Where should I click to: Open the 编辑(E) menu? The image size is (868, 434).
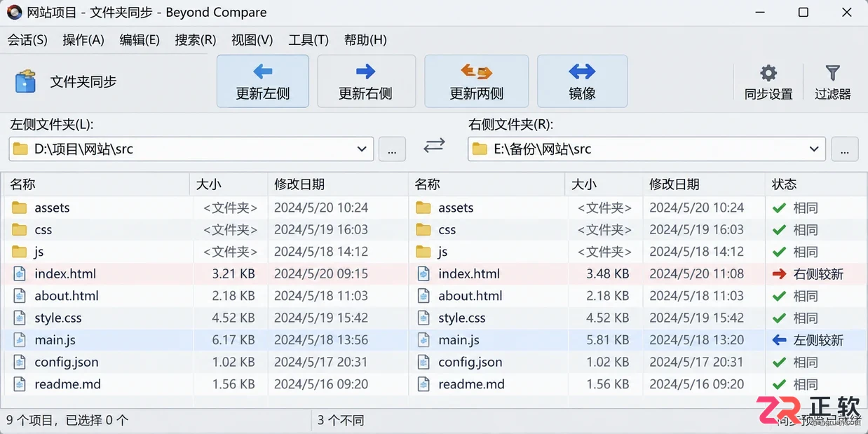(140, 40)
